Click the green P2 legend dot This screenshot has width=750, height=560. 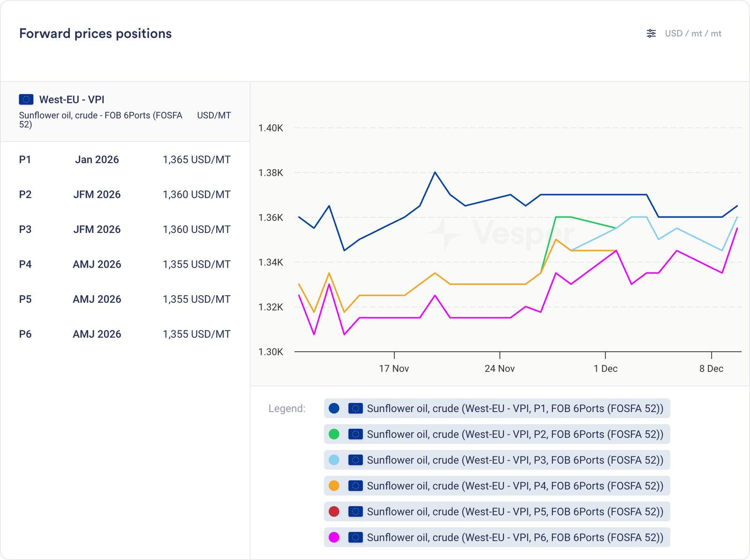pos(334,434)
